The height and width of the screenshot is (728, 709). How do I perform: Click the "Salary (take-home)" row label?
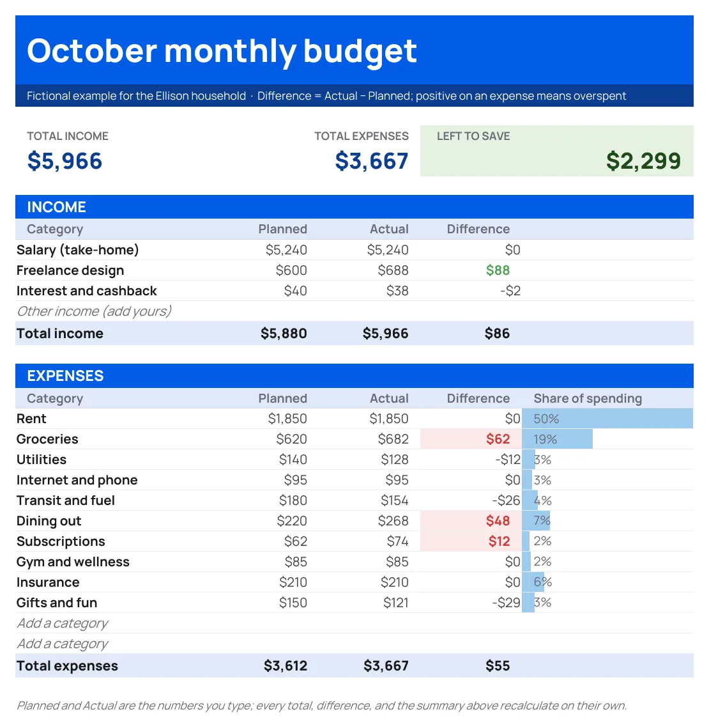(x=77, y=250)
